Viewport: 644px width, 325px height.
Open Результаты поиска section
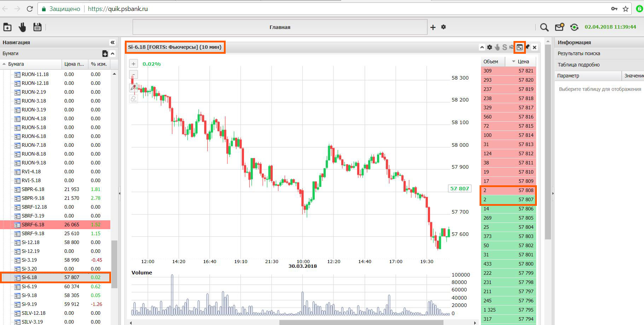pos(599,53)
